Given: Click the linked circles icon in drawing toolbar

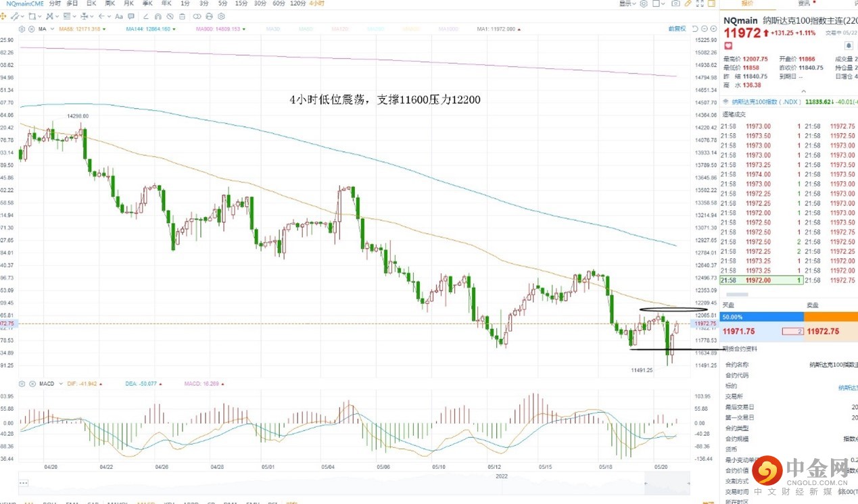Looking at the screenshot, I should [197, 16].
